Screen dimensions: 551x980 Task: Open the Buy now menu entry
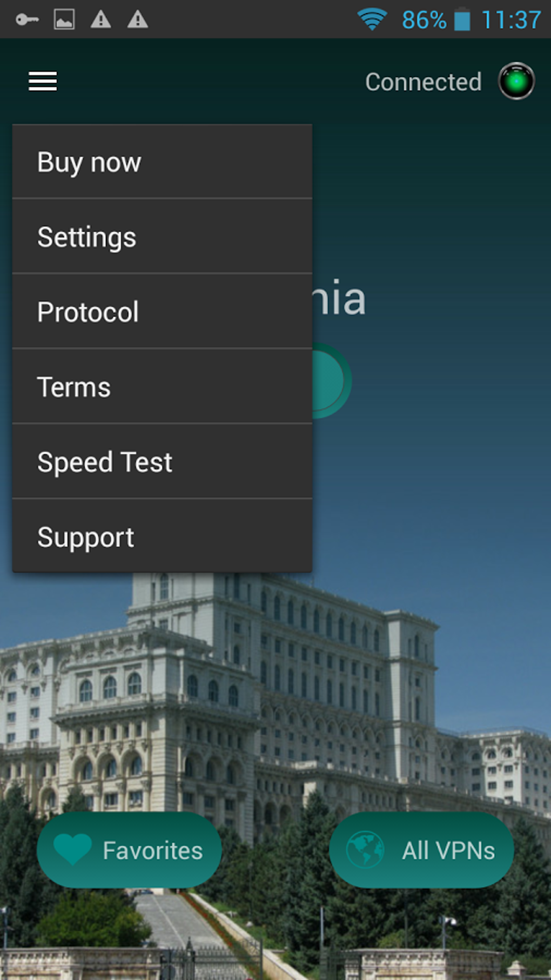162,162
